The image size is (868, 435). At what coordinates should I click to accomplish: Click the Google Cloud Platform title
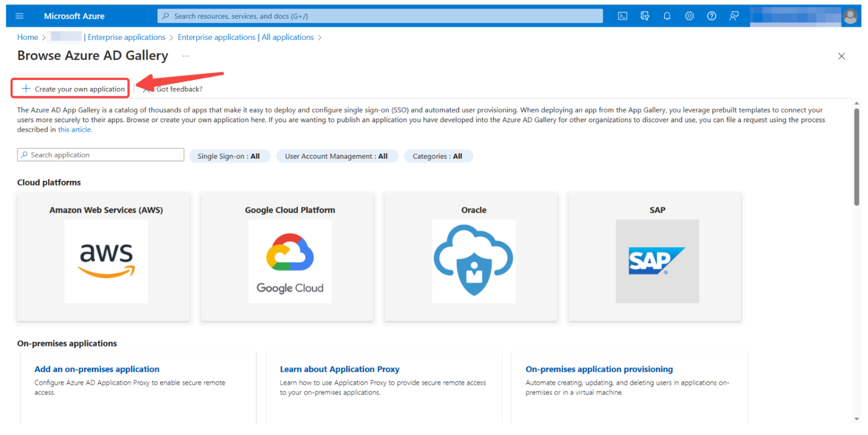[290, 210]
